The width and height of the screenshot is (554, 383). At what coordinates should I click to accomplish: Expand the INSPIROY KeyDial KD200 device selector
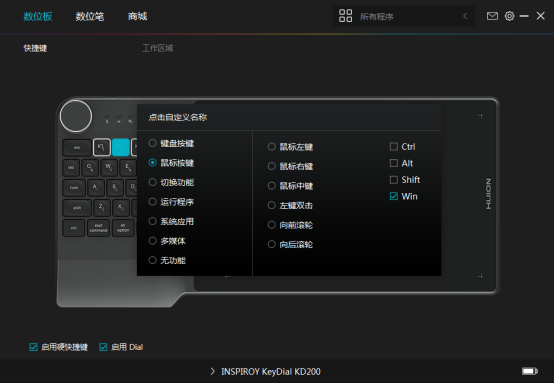(212, 371)
